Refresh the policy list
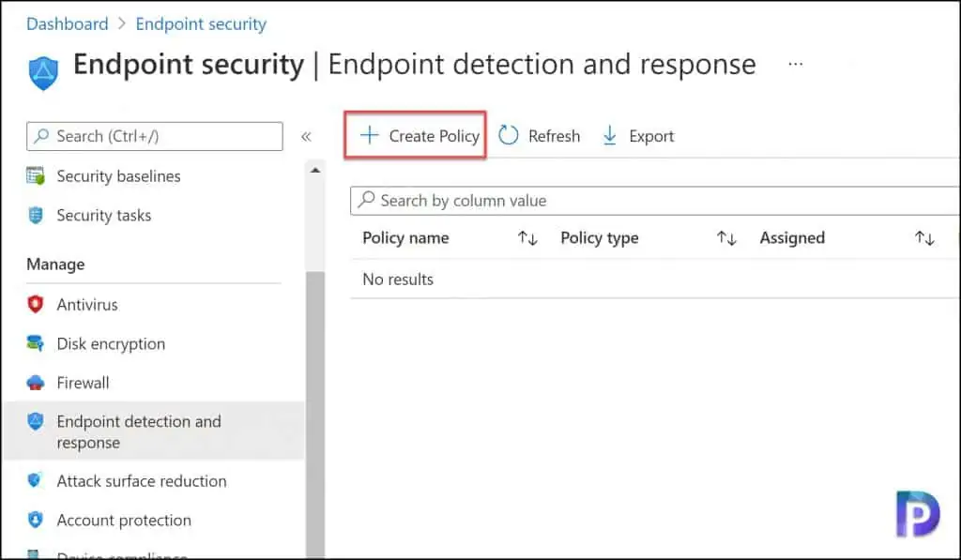Image resolution: width=961 pixels, height=560 pixels. [539, 135]
